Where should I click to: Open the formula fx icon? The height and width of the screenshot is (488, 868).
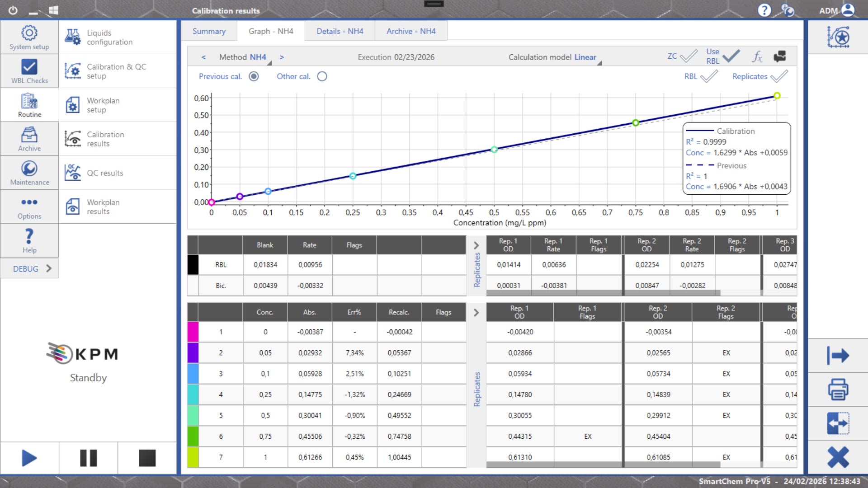coord(757,56)
